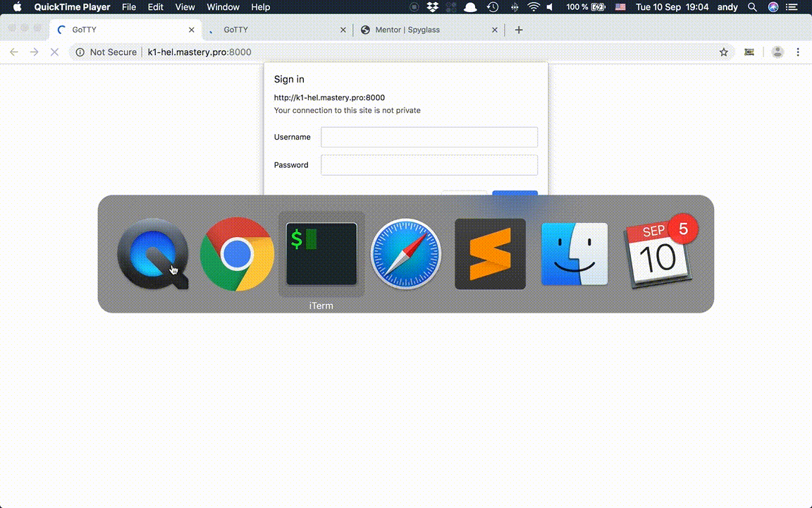812x508 pixels.
Task: Click the browser back navigation arrow
Action: click(14, 52)
